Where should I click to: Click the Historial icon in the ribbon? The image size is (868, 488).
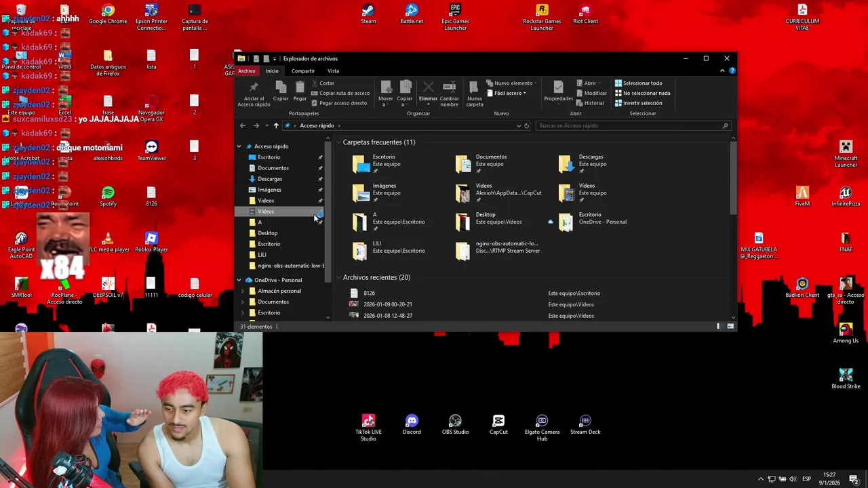pos(580,103)
